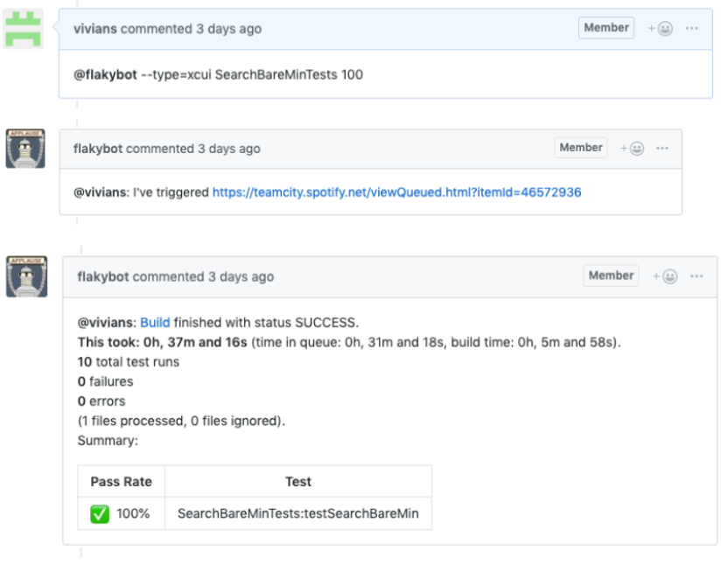Open the teamcity.spotify.net viewQueued link
The image size is (728, 565).
(396, 192)
